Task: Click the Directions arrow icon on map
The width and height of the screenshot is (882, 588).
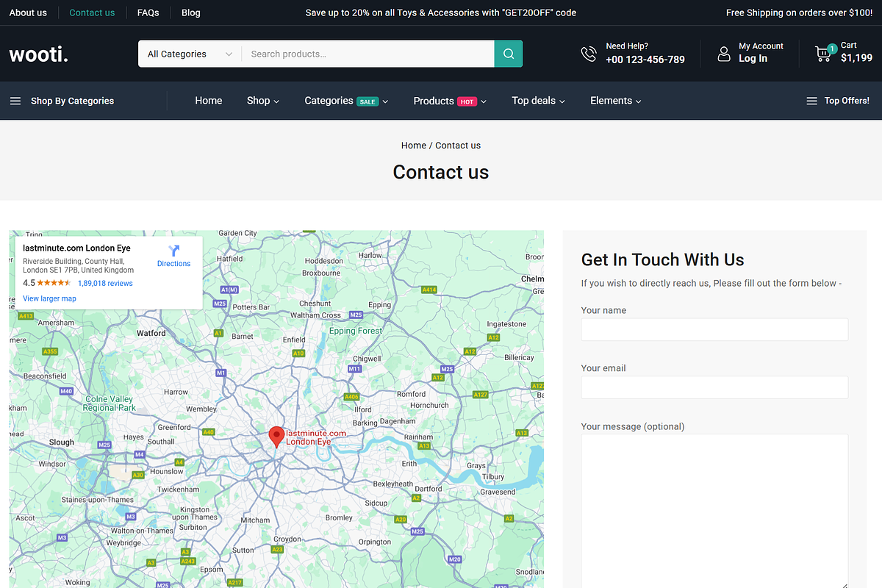Action: pyautogui.click(x=173, y=251)
